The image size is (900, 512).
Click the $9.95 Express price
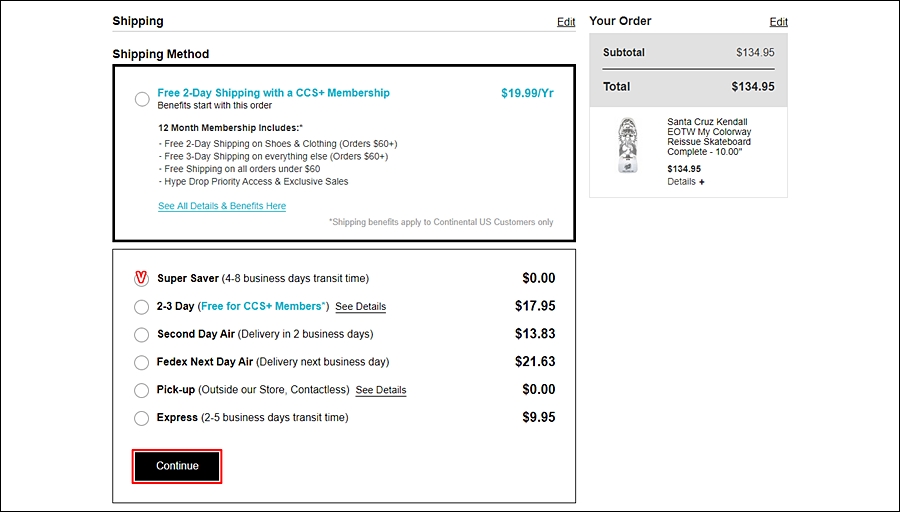pos(538,417)
